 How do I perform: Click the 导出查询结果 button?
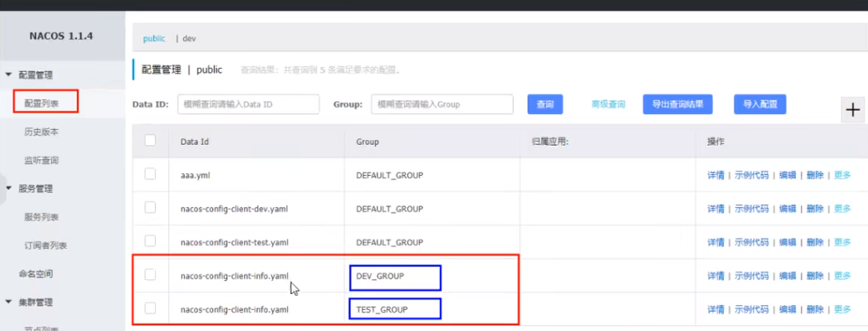click(x=678, y=104)
